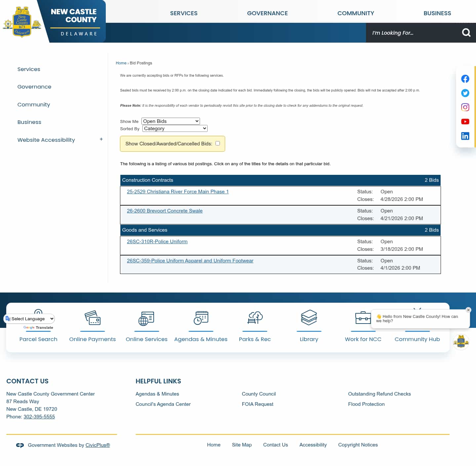
Task: Open the Instagram social media icon
Action: coord(465,107)
